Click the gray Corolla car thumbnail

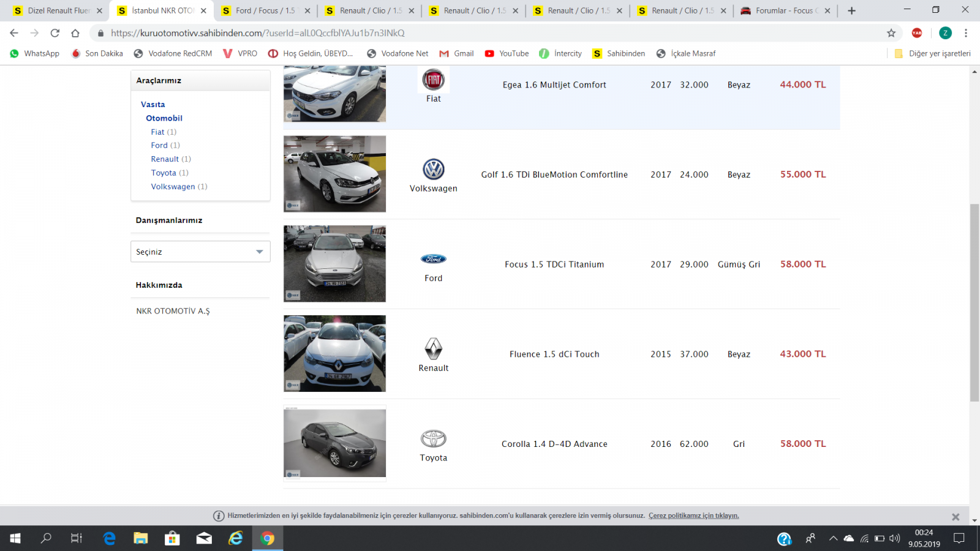[334, 443]
